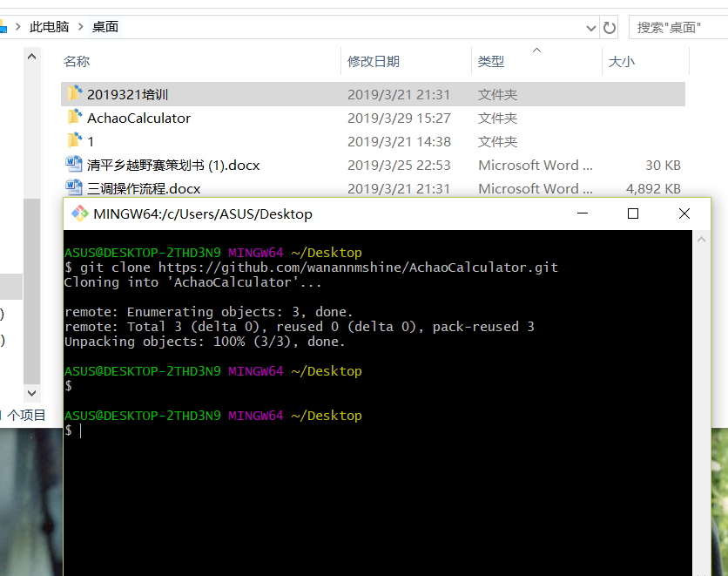Click Word icon of 三调操作流程.docx
This screenshot has width=728, height=576.
coord(74,187)
